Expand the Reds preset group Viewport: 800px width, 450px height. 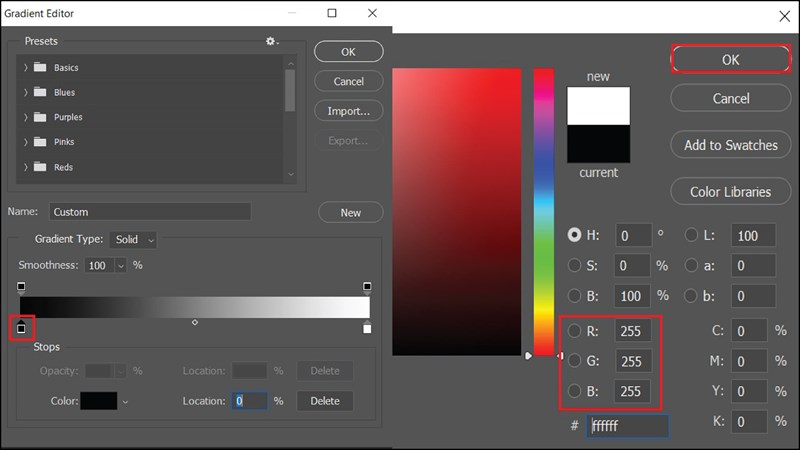tap(26, 167)
